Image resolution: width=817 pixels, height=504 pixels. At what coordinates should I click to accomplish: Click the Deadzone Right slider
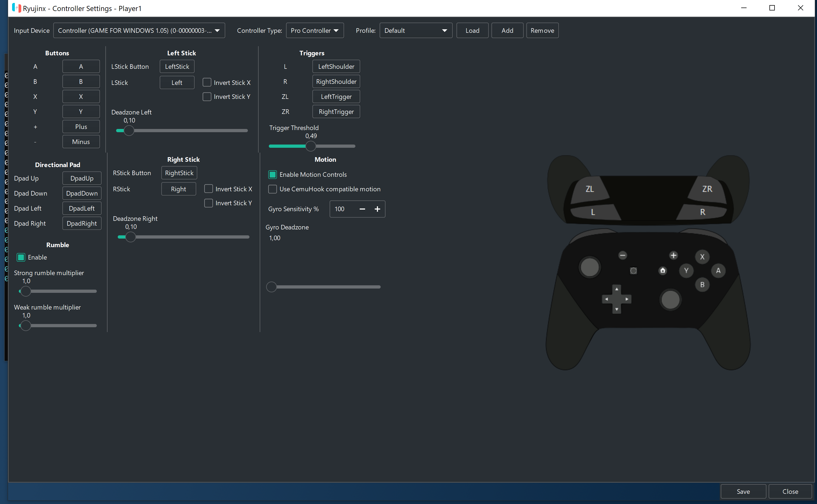183,237
